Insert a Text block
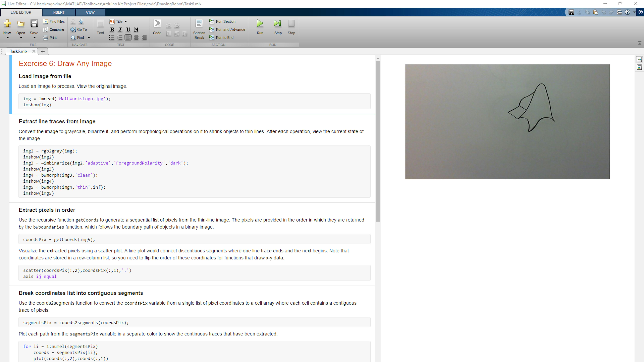The image size is (644, 362). [100, 27]
